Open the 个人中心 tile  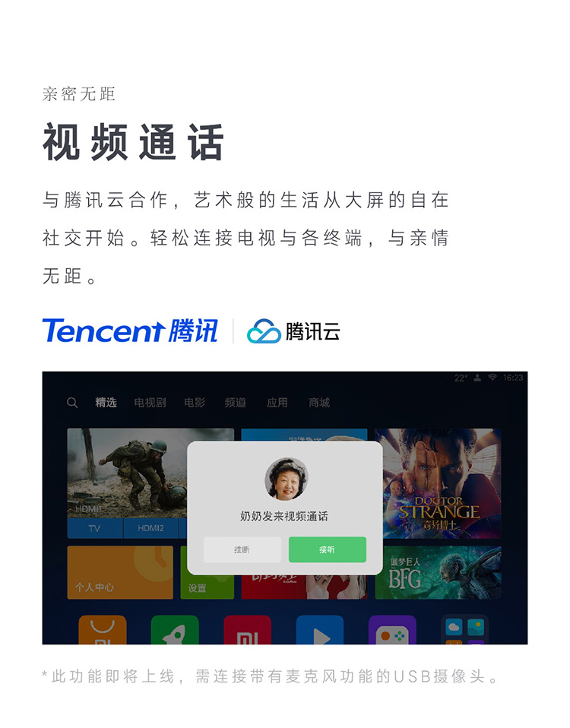[x=120, y=572]
